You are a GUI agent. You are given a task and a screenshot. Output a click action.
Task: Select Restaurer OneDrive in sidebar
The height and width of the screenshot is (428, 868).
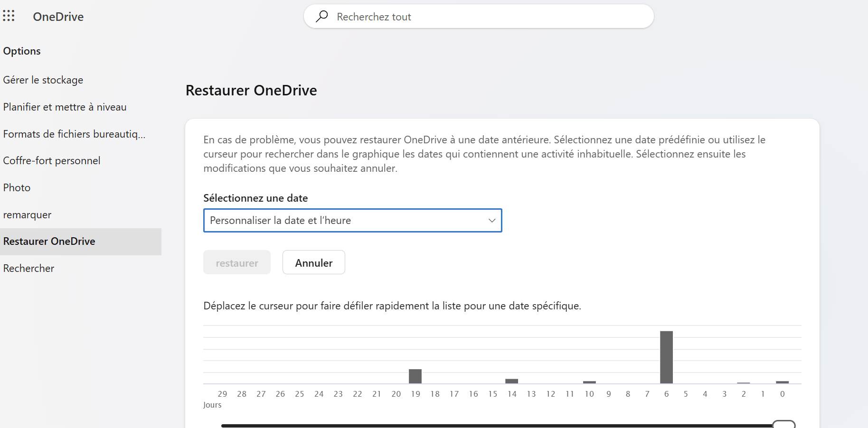[x=81, y=242]
